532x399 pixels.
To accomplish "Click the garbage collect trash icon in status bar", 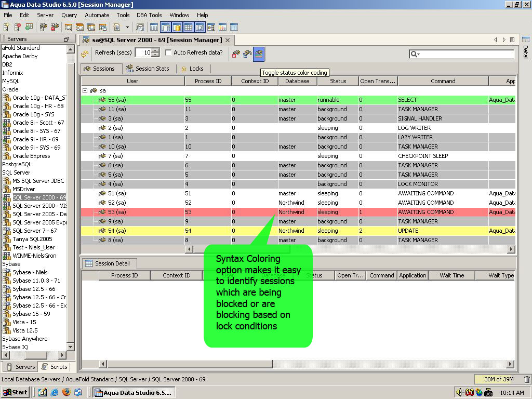I will pos(527,379).
